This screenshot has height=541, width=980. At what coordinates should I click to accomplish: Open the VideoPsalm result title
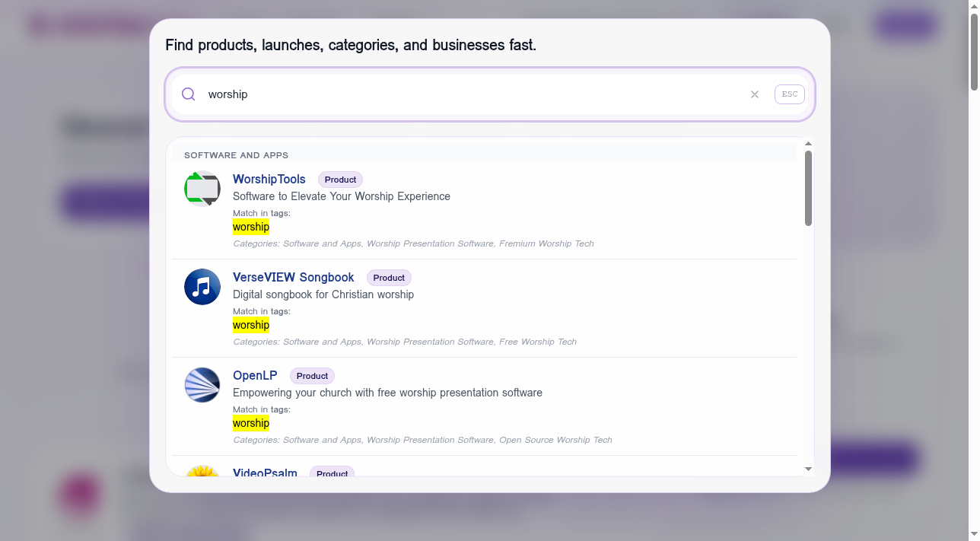[x=265, y=473]
